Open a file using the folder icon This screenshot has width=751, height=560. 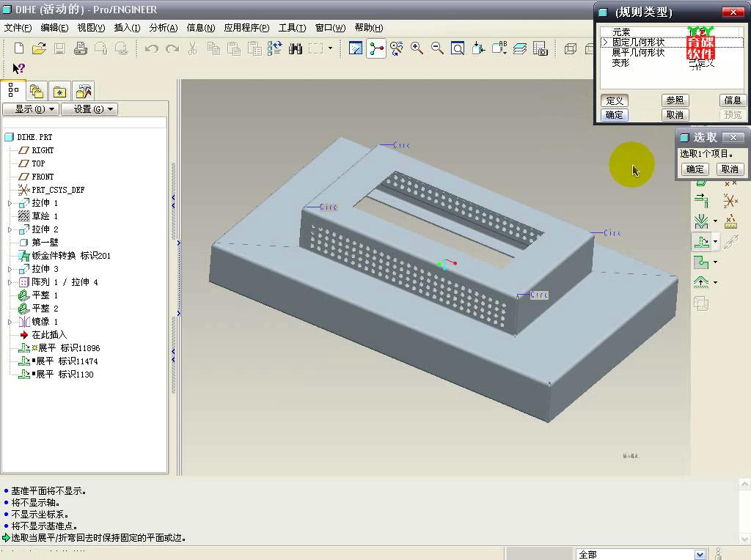[x=39, y=48]
